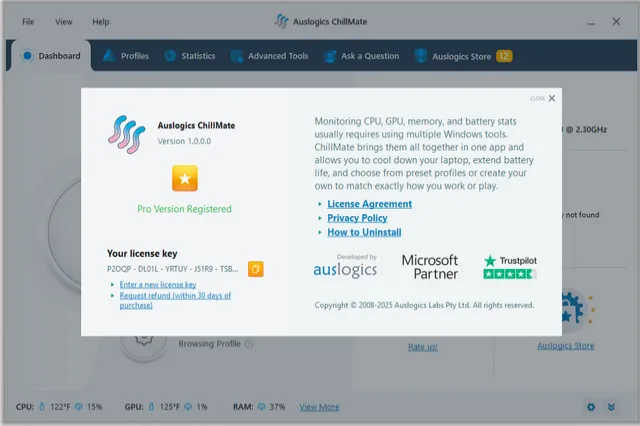Click the Pro Version Registered label
Image resolution: width=640 pixels, height=426 pixels.
(x=184, y=209)
